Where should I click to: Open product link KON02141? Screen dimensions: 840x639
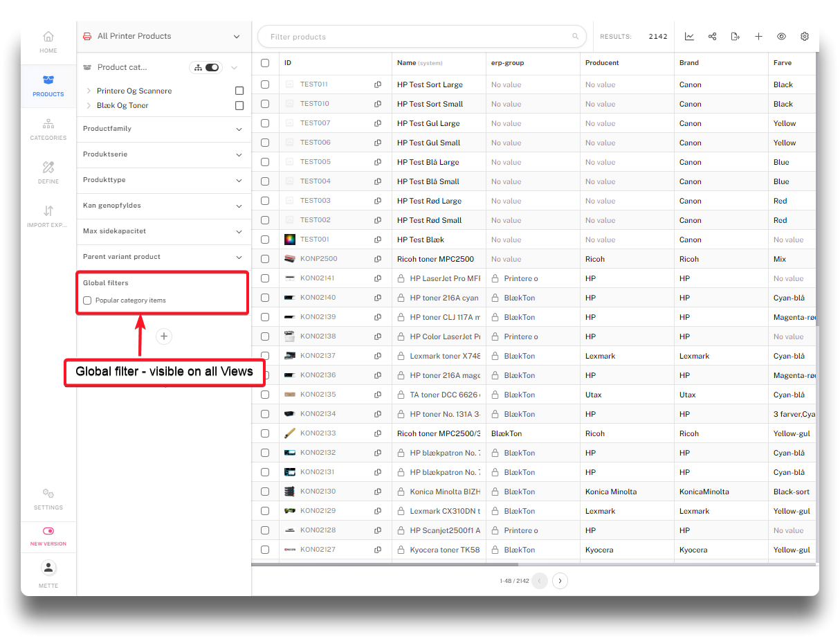317,278
